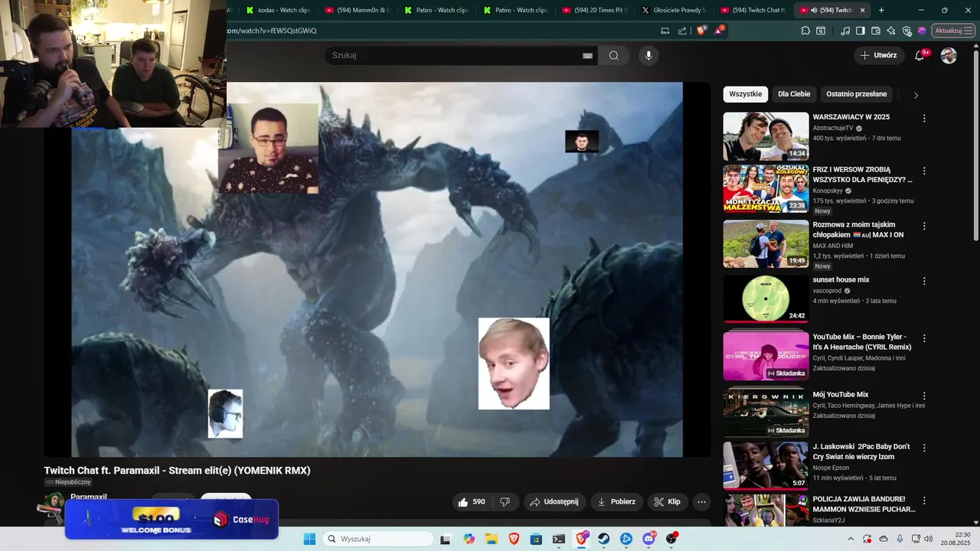Switch to the 20 Times Pit browser tab
This screenshot has height=551, width=980.
click(x=595, y=10)
